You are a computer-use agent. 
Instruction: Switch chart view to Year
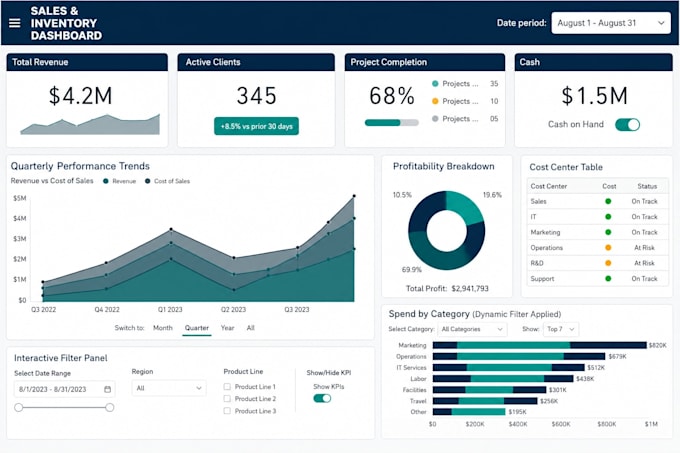coord(227,328)
